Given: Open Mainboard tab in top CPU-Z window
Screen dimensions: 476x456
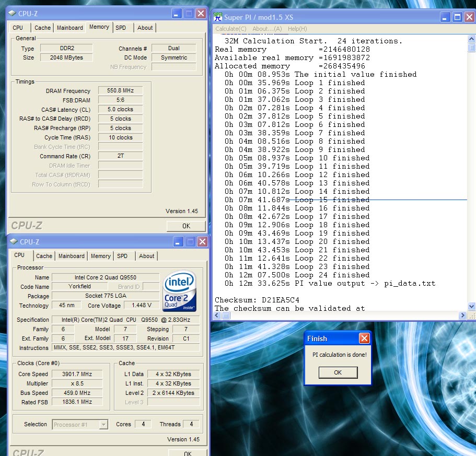Looking at the screenshot, I should click(70, 28).
